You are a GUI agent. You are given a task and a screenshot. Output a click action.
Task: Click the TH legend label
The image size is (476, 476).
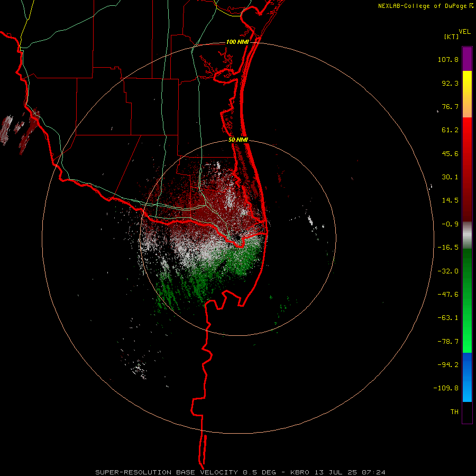[x=454, y=412]
